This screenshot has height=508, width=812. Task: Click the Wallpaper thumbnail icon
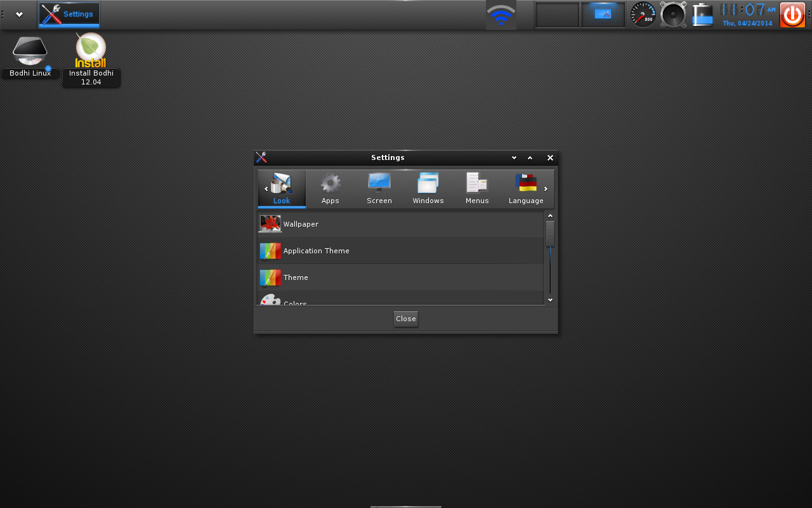coord(270,224)
